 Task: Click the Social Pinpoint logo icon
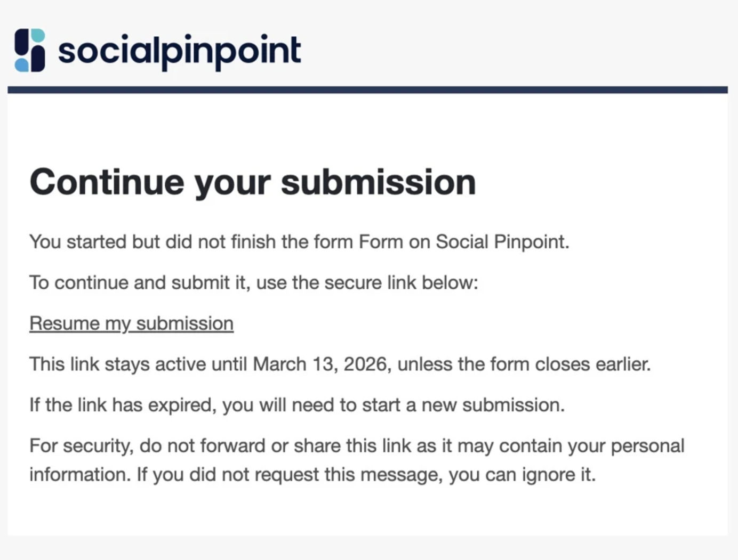click(x=30, y=50)
